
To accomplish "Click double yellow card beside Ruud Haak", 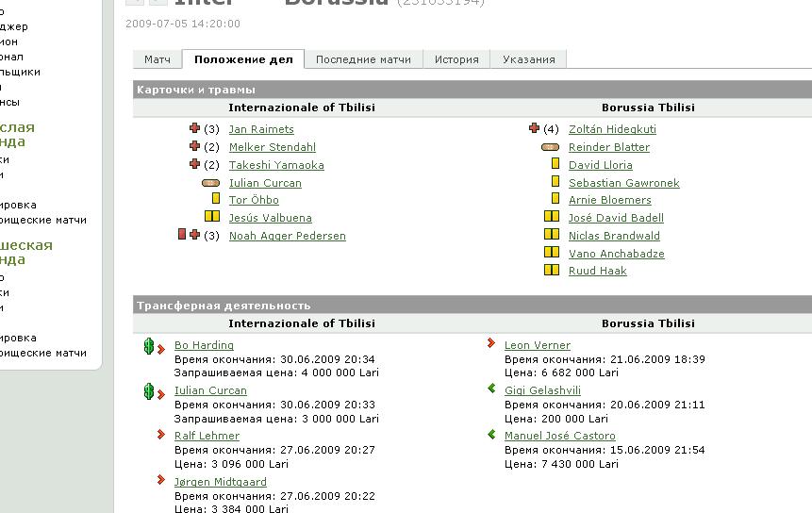I will point(552,270).
